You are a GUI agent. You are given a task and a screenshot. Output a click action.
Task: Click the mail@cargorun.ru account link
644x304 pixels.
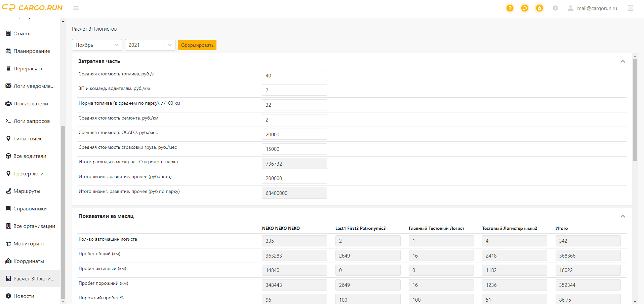[597, 8]
